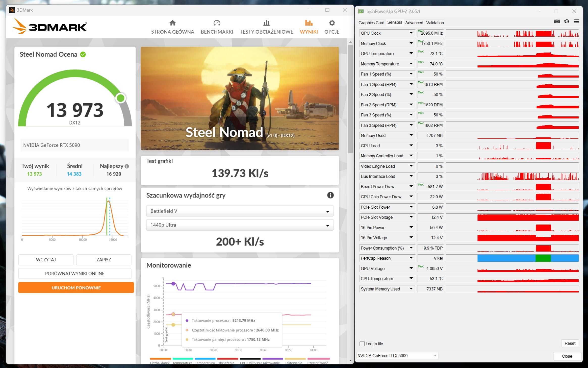
Task: Switch to the Graphics Card tab
Action: [x=371, y=23]
